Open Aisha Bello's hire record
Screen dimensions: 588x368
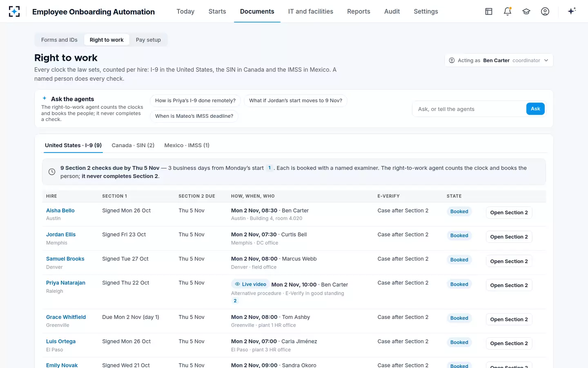(x=60, y=211)
